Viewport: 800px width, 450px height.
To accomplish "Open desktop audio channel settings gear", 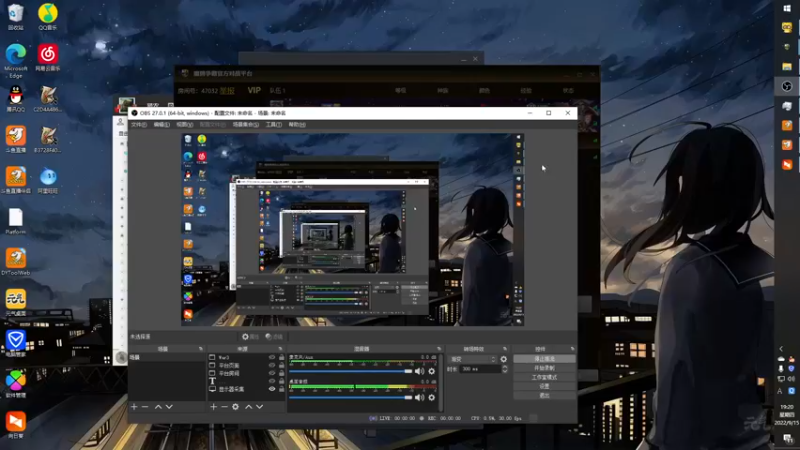I will [432, 397].
